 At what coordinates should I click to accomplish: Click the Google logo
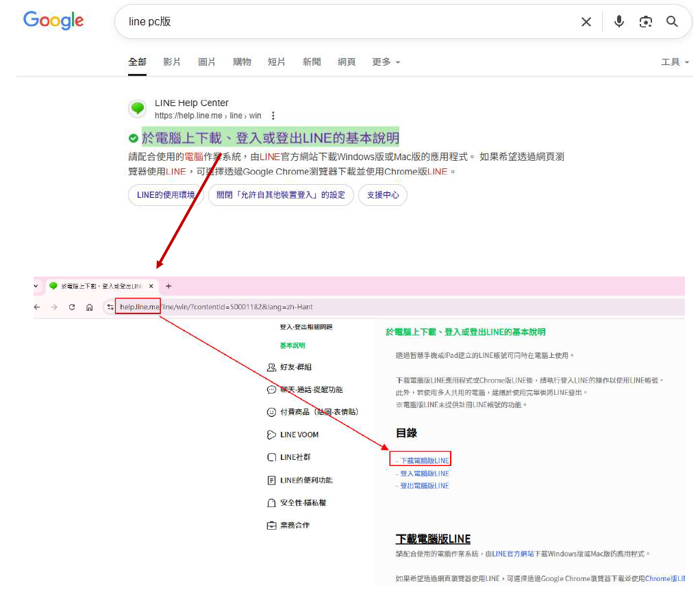[53, 21]
